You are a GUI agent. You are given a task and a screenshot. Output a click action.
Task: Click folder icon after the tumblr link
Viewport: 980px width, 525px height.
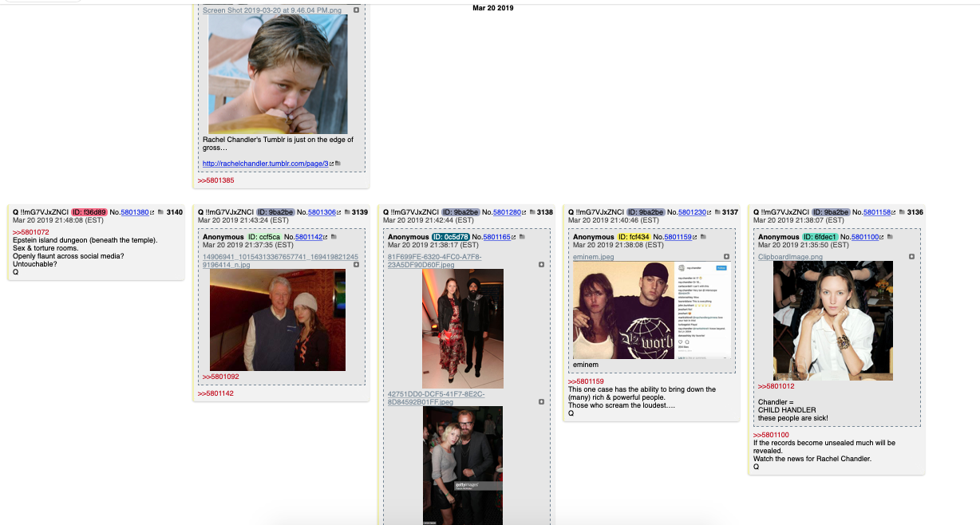338,164
